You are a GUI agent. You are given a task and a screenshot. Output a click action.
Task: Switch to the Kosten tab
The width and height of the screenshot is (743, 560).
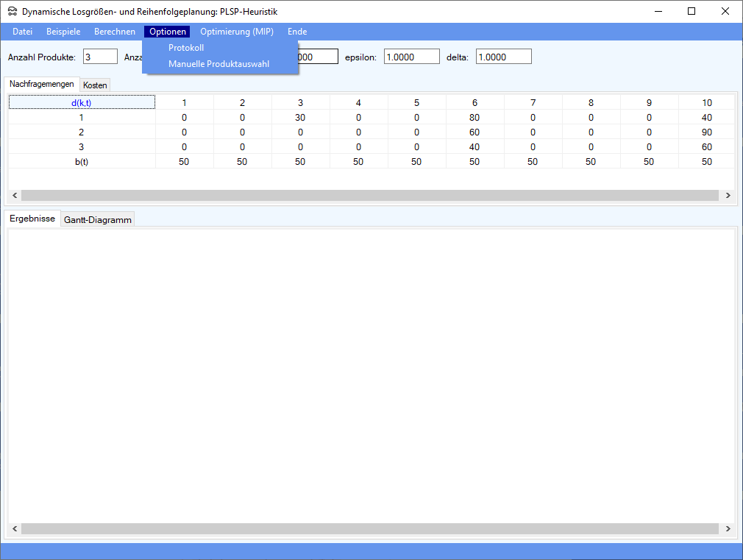[95, 85]
